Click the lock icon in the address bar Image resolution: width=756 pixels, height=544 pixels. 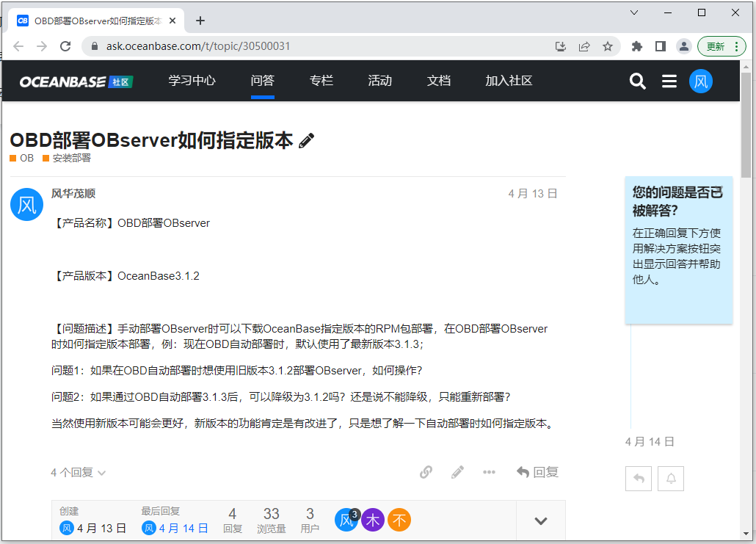pyautogui.click(x=95, y=46)
